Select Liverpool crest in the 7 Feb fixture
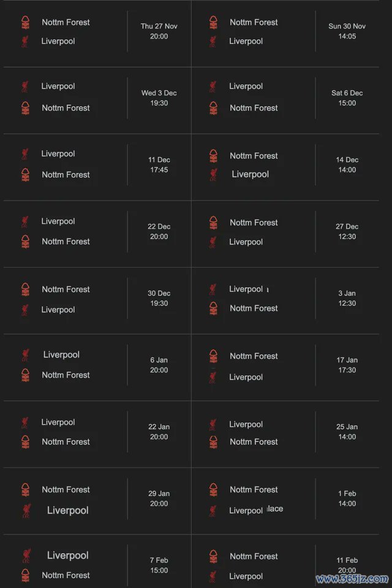 click(x=25, y=556)
